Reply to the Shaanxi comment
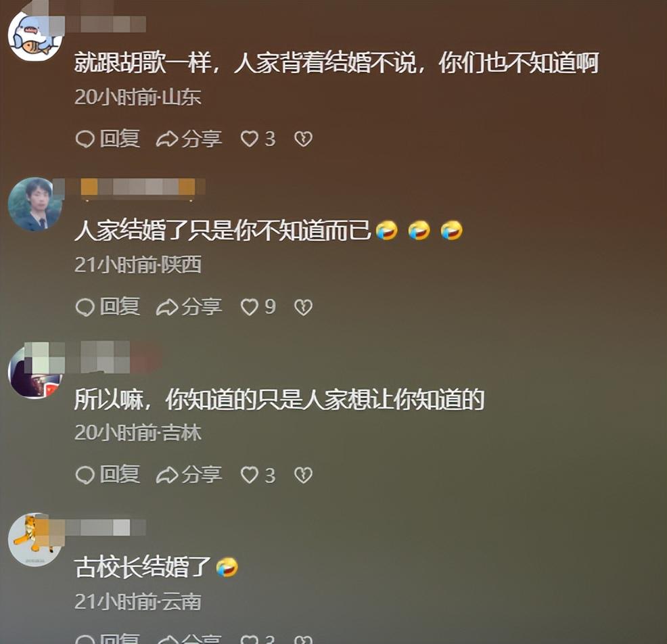Screen dimensions: 667x644 (108, 306)
